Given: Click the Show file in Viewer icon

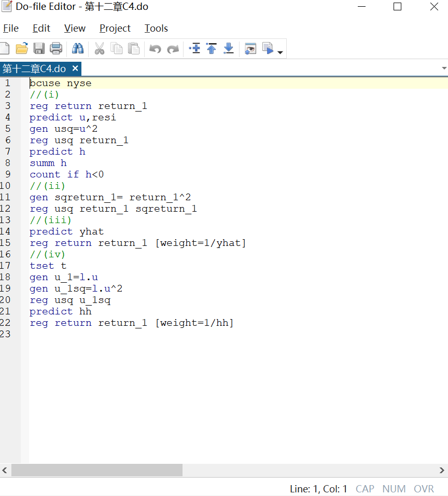Looking at the screenshot, I should (x=250, y=49).
